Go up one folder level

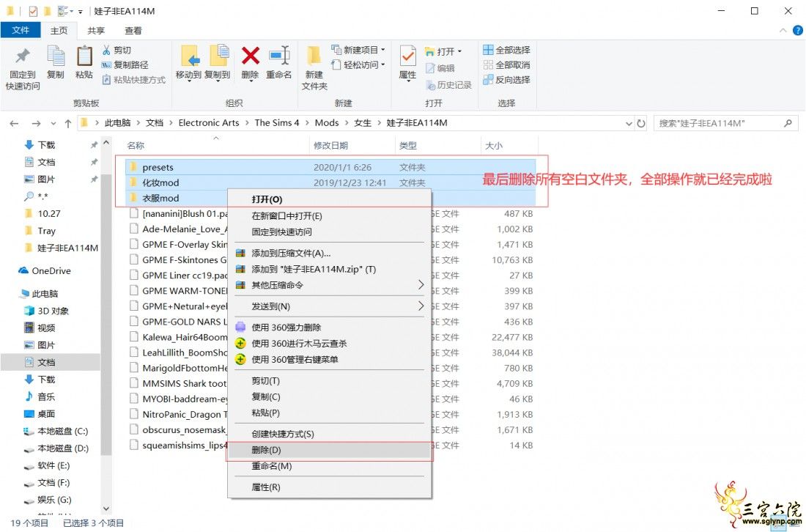tap(68, 123)
